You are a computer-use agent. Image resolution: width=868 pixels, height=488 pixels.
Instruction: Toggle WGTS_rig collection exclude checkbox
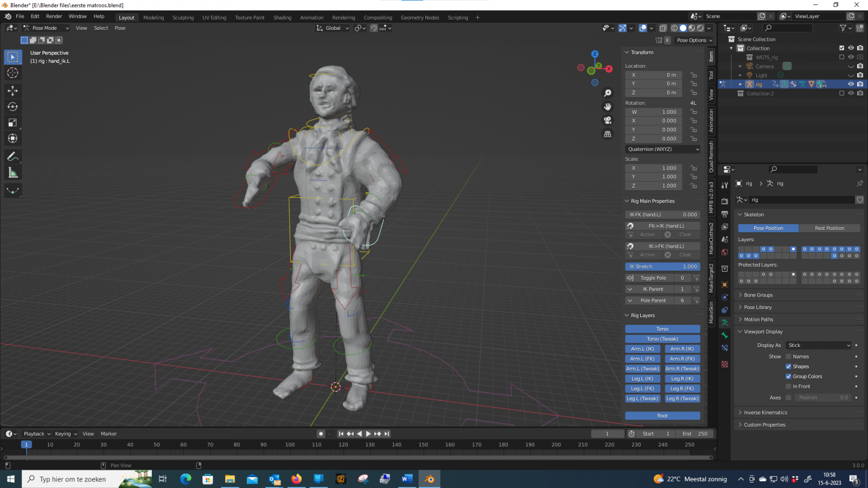pos(842,57)
